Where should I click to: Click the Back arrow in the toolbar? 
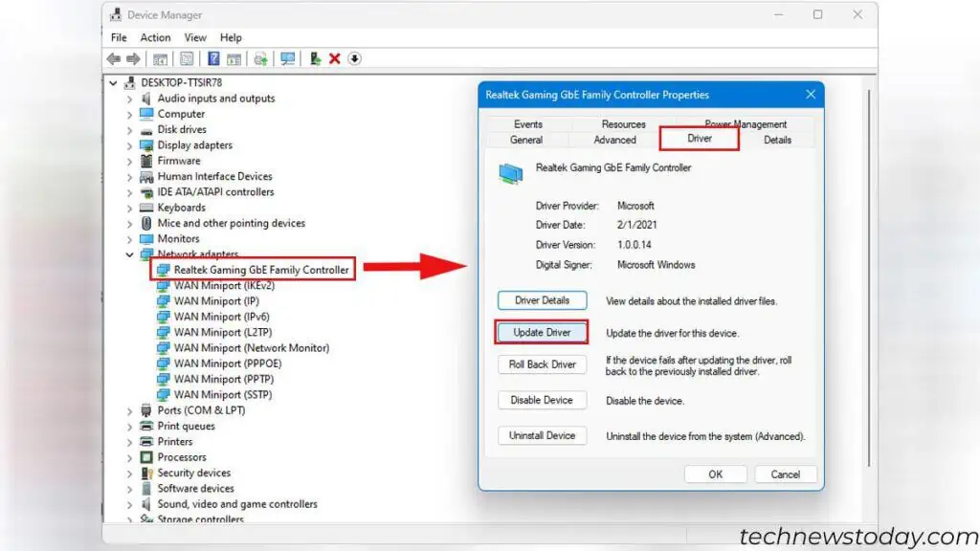click(x=113, y=58)
